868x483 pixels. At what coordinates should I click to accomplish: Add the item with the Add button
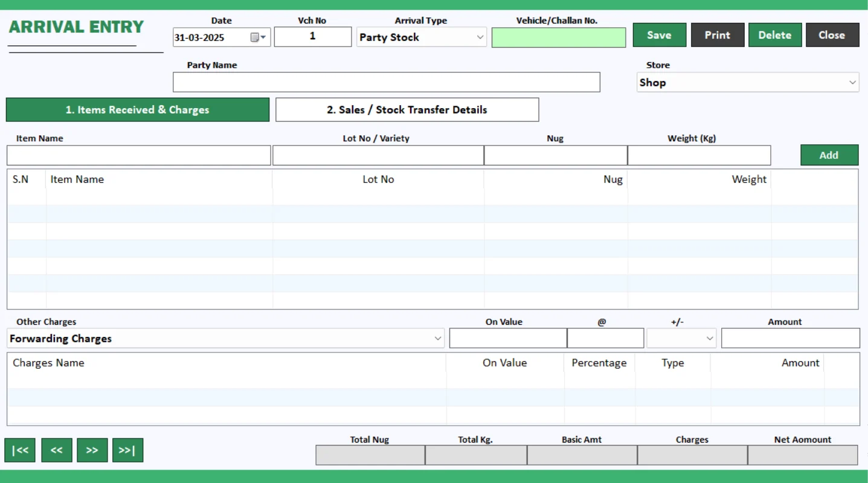(x=829, y=155)
